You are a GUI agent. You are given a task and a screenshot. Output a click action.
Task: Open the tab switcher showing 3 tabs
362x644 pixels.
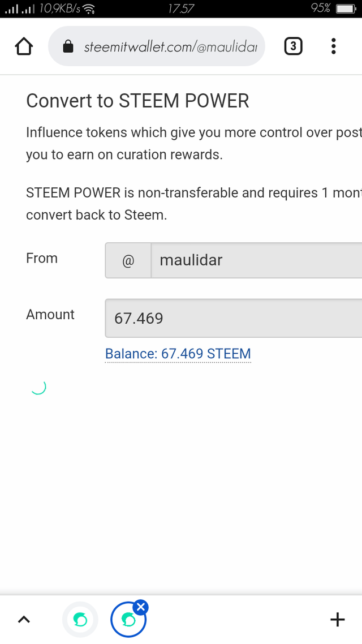292,46
